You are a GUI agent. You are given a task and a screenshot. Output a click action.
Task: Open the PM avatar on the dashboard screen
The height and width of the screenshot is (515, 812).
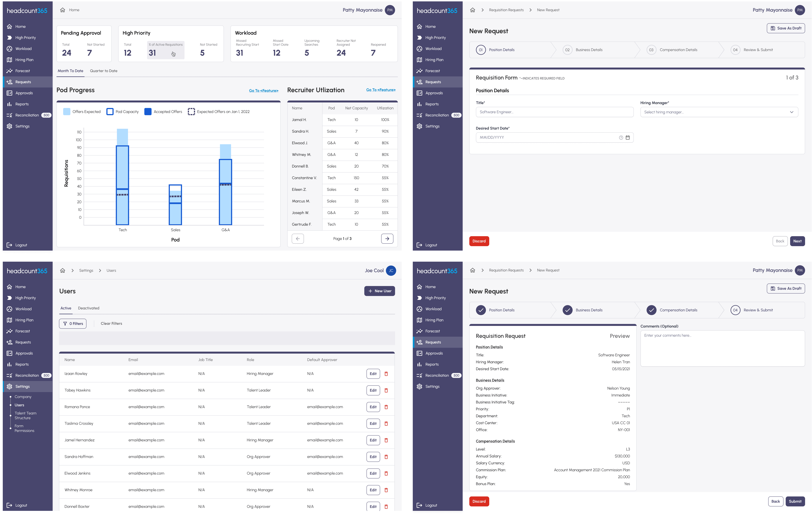click(x=390, y=10)
